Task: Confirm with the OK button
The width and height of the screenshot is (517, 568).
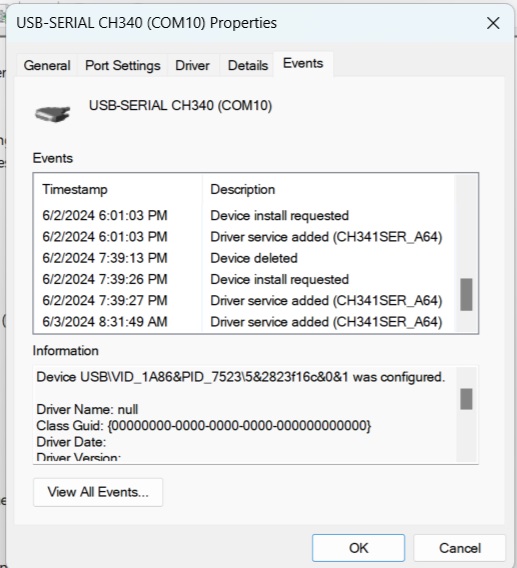Action: click(x=358, y=548)
